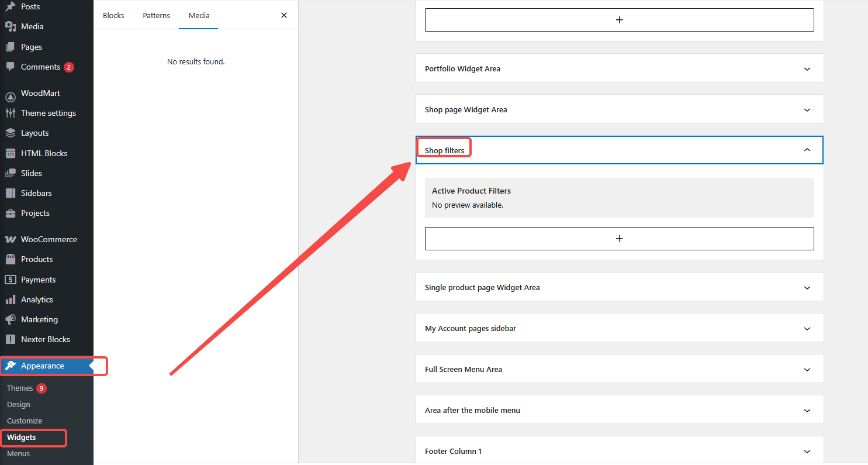Expand the My Account pages sidebar
This screenshot has height=465, width=868.
[807, 329]
